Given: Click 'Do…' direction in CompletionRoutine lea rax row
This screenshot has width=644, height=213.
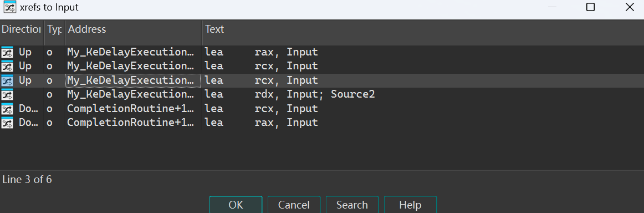Looking at the screenshot, I should (28, 123).
